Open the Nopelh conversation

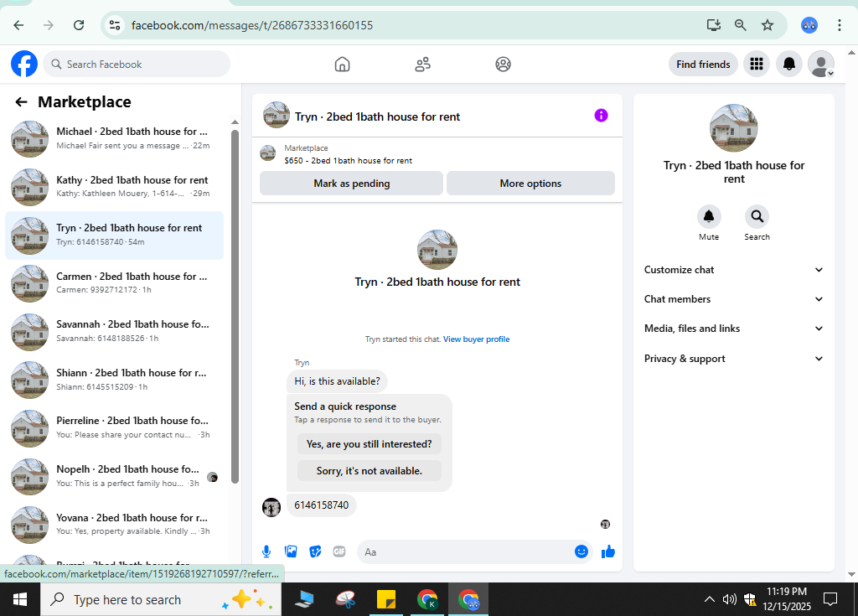[x=114, y=476]
